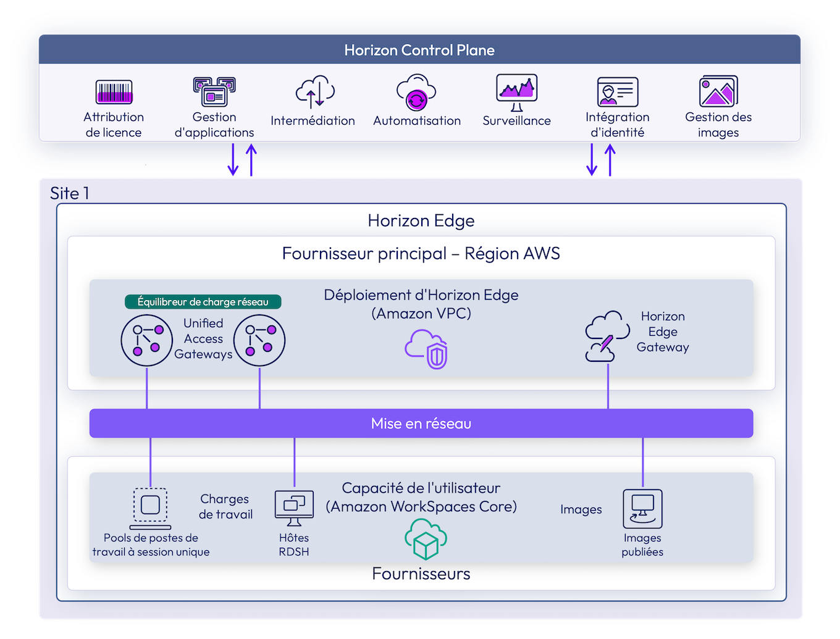Viewport: 840px width, 639px height.
Task: Click the Horizon Edge title
Action: pyautogui.click(x=421, y=221)
